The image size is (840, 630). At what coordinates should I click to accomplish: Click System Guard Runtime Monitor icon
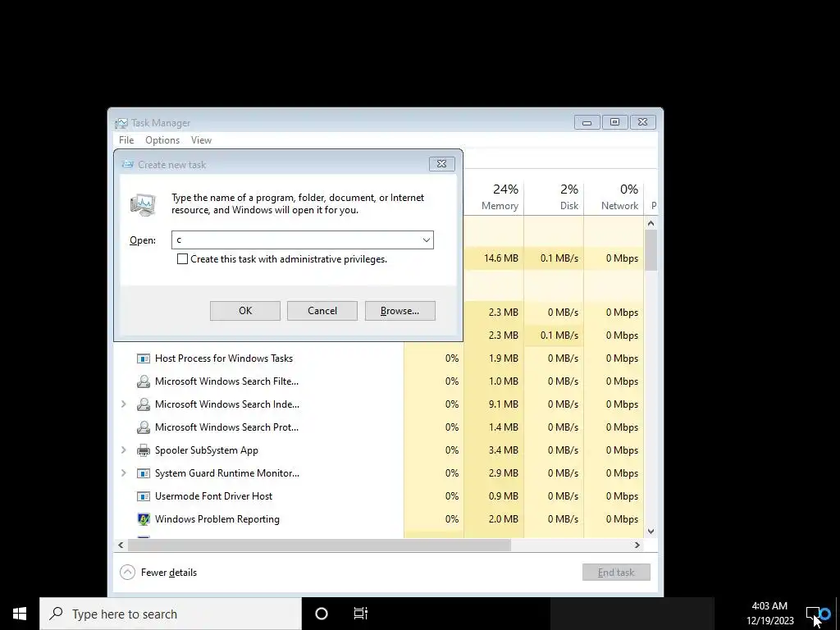pos(143,473)
